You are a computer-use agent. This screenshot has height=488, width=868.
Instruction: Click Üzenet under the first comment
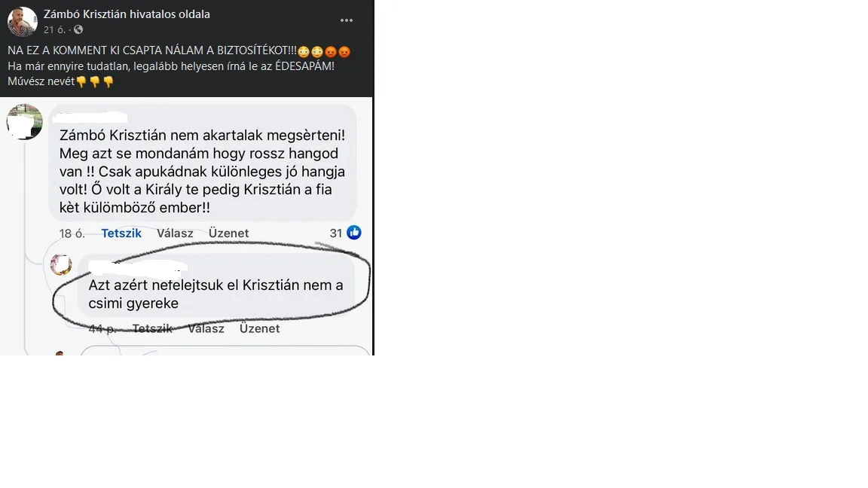[228, 233]
